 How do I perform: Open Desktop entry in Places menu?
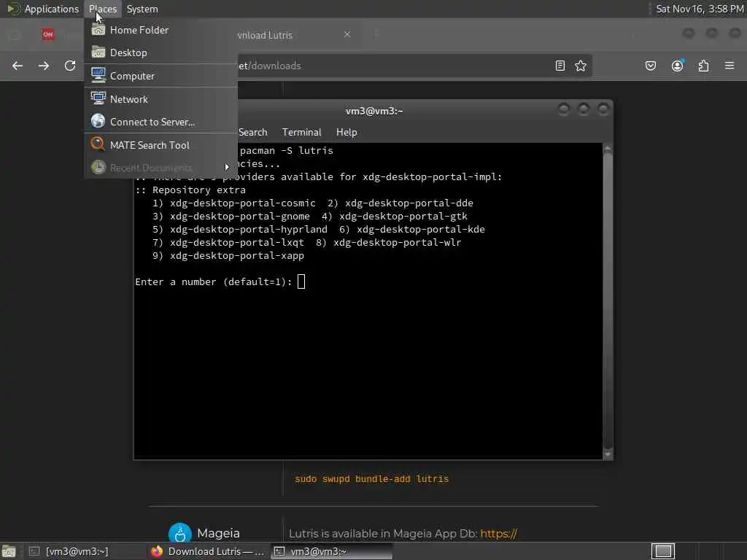(161, 52)
